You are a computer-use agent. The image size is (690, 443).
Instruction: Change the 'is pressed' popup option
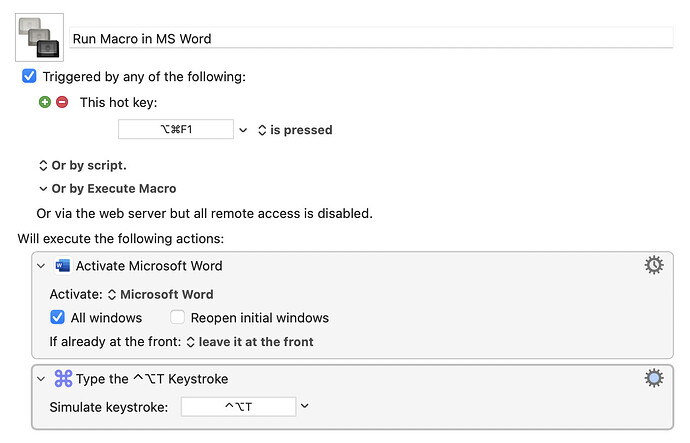coord(295,130)
